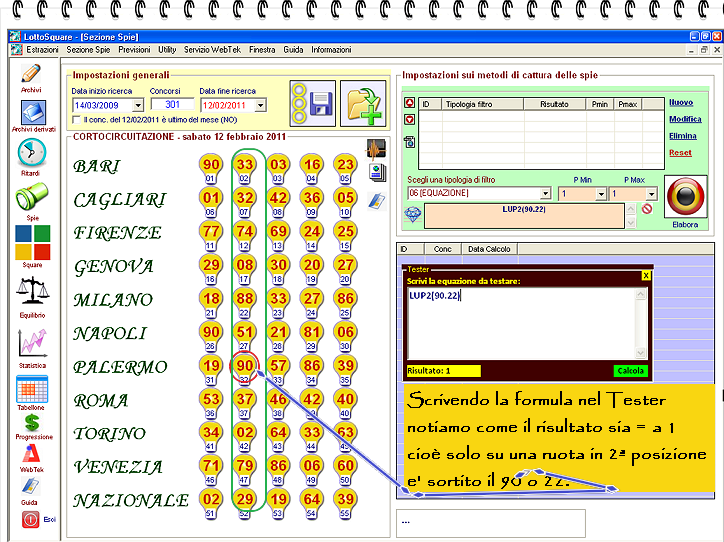The image size is (724, 542).
Task: Expand the filter type 06 EQUAZIONE dropdown
Action: [x=546, y=193]
